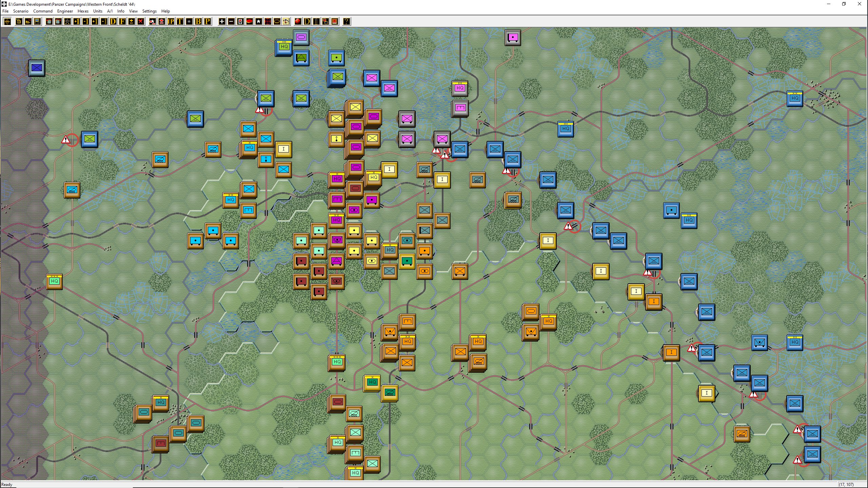Click the white star toolbar icon

258,22
